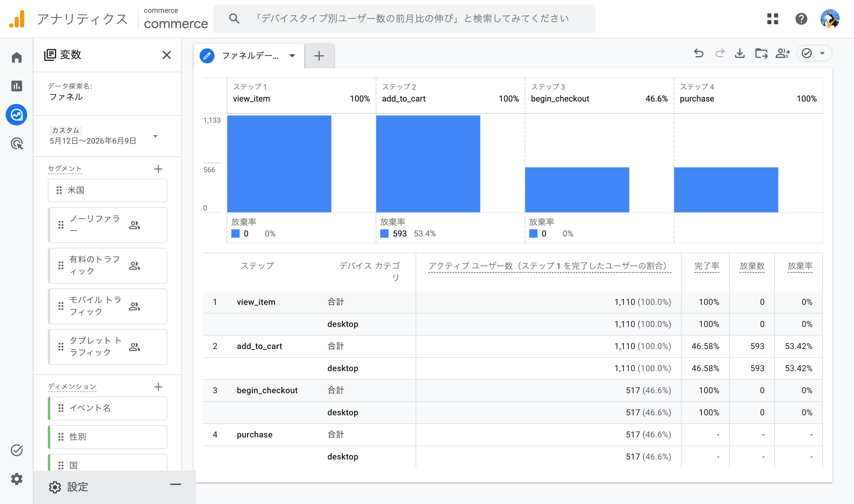Select the 有料のトラフィック segment

(x=107, y=265)
